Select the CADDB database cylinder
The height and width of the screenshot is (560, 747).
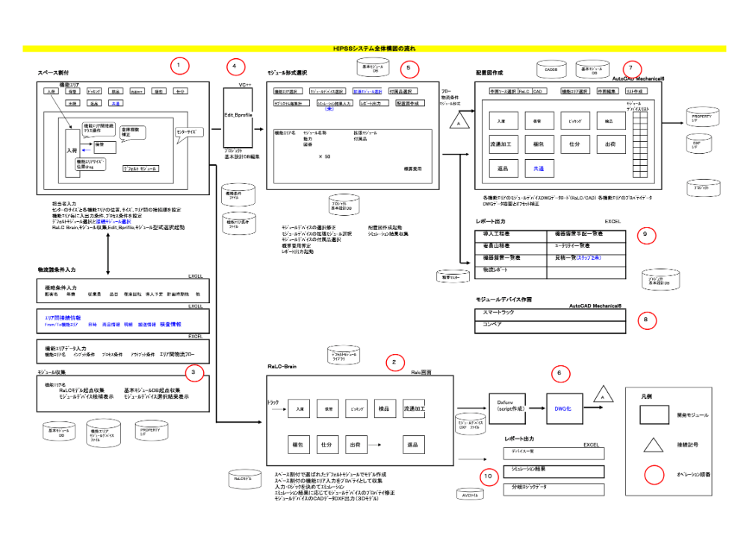coord(551,71)
